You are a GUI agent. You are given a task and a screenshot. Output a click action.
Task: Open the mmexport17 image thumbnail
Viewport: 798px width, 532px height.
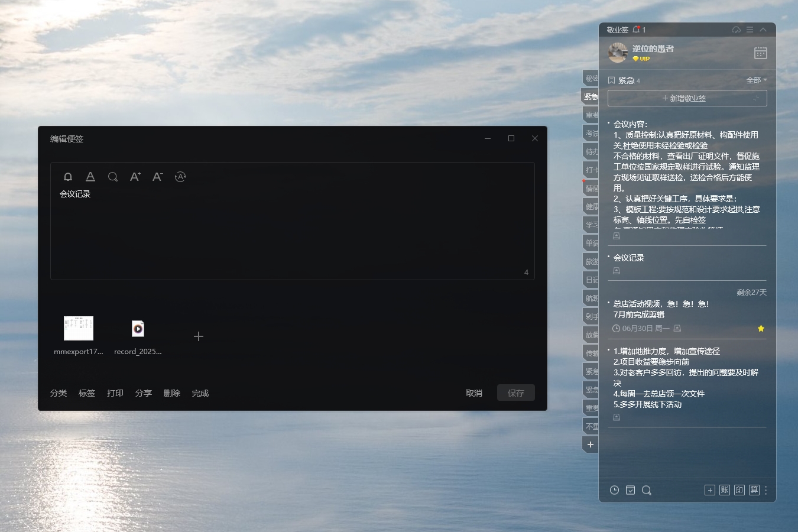click(x=79, y=335)
